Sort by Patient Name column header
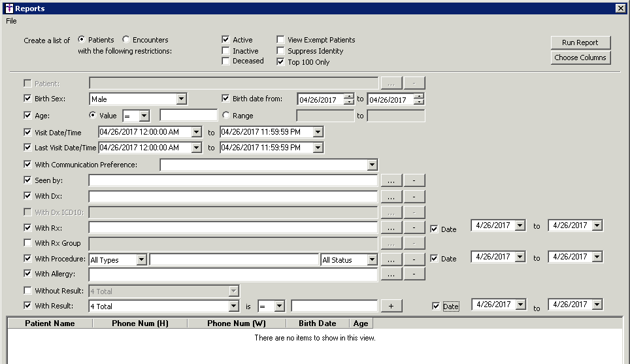Screen dimensions: 630x364 [x=50, y=323]
